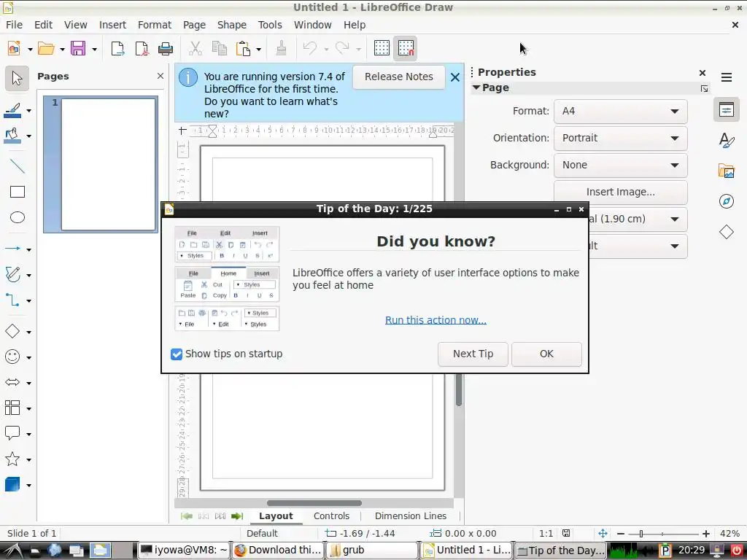The width and height of the screenshot is (747, 560).
Task: Click the Export icon in toolbar
Action: point(117,49)
